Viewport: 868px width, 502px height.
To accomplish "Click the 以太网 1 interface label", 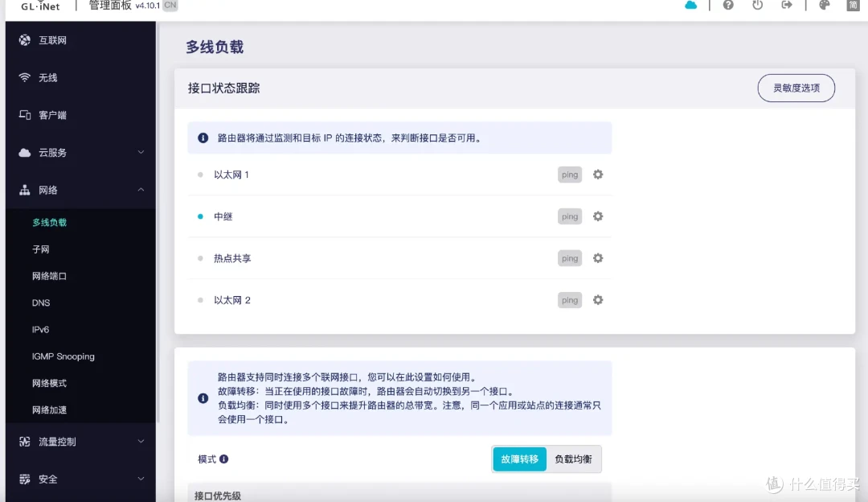I will 231,175.
